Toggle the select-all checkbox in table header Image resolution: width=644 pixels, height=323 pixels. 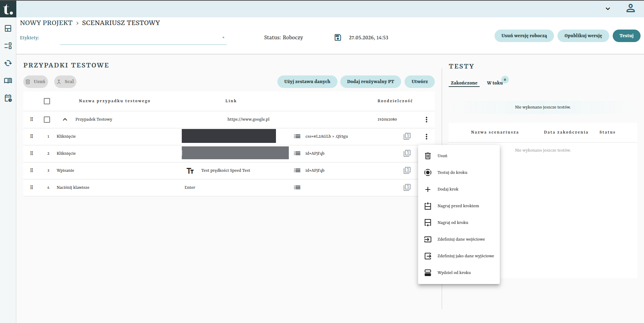[x=47, y=101]
